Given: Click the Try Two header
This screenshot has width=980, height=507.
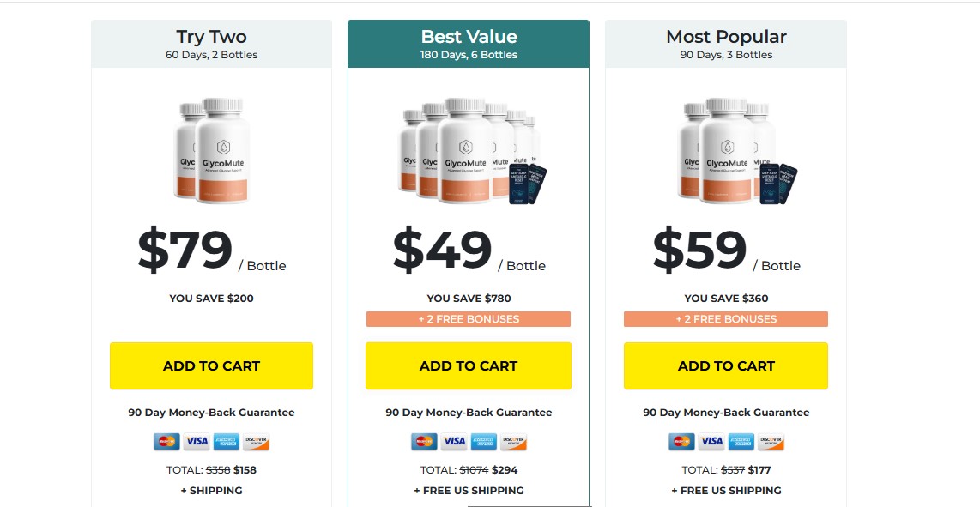Looking at the screenshot, I should (211, 44).
